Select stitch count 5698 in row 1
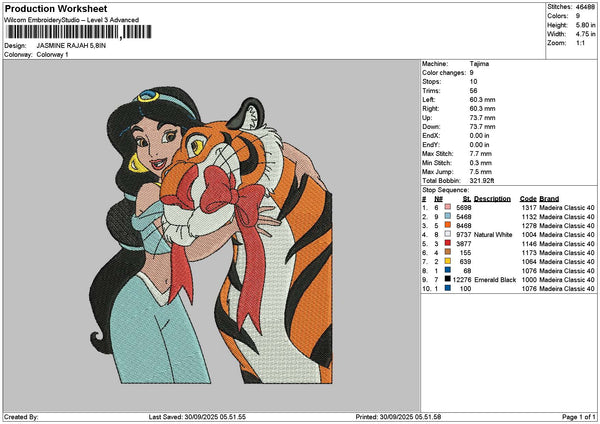600x424 pixels. [464, 207]
